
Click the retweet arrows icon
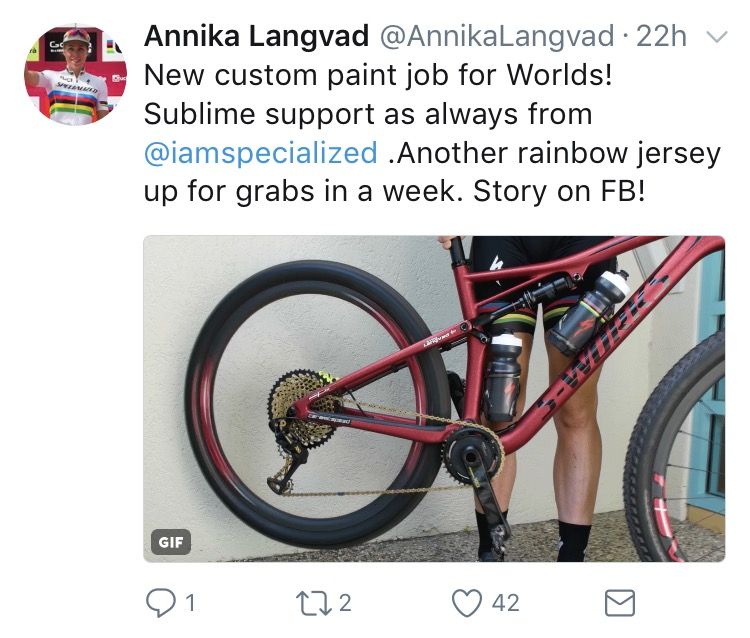click(313, 603)
